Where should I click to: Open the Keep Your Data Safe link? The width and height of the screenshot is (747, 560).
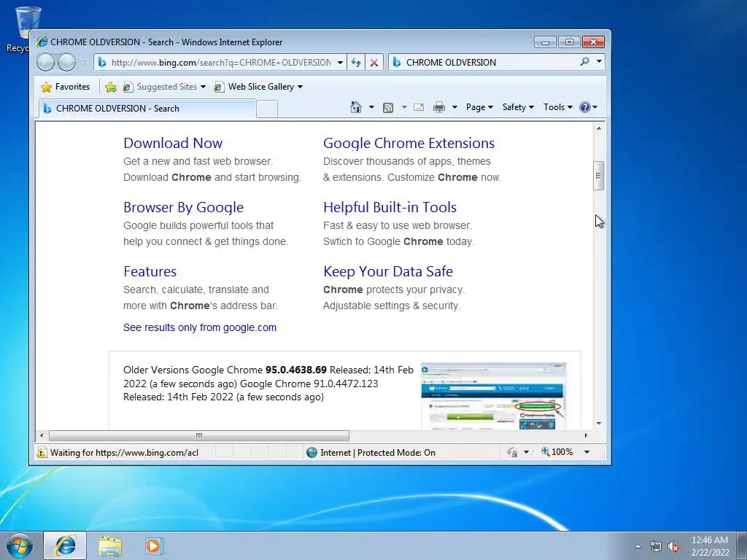(x=388, y=271)
